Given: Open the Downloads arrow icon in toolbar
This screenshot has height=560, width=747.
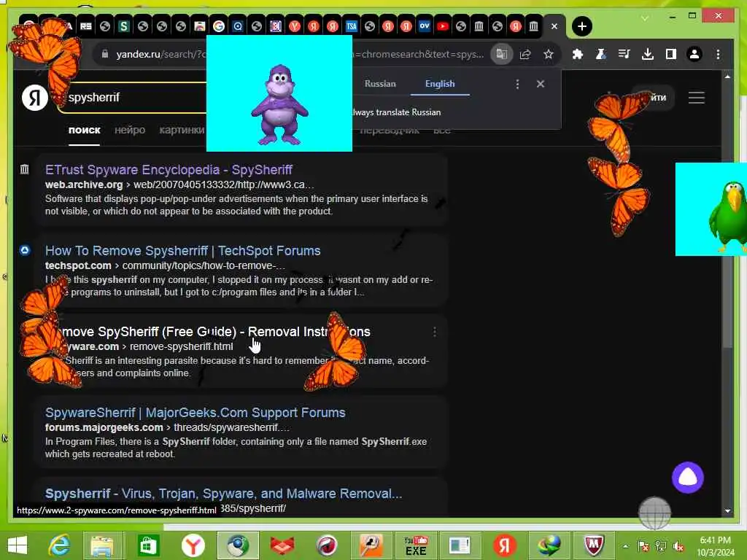Looking at the screenshot, I should pyautogui.click(x=648, y=54).
